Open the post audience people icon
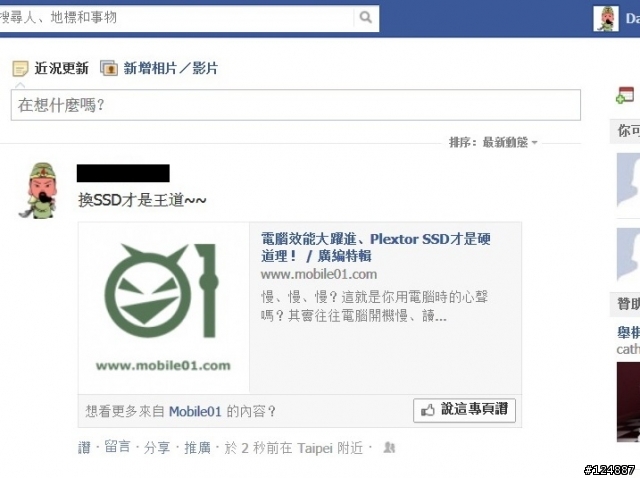640x478 pixels. [x=389, y=448]
